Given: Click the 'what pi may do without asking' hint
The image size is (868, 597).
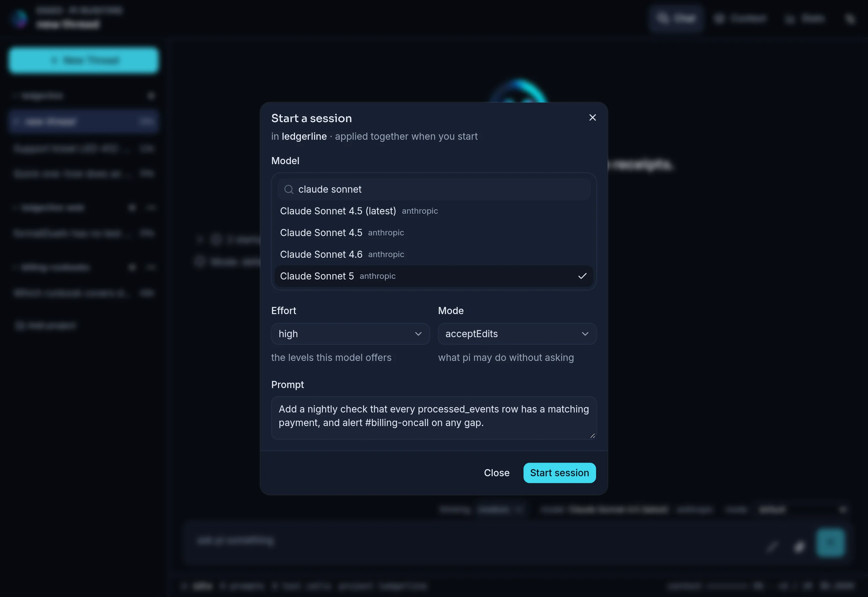Looking at the screenshot, I should pyautogui.click(x=506, y=357).
